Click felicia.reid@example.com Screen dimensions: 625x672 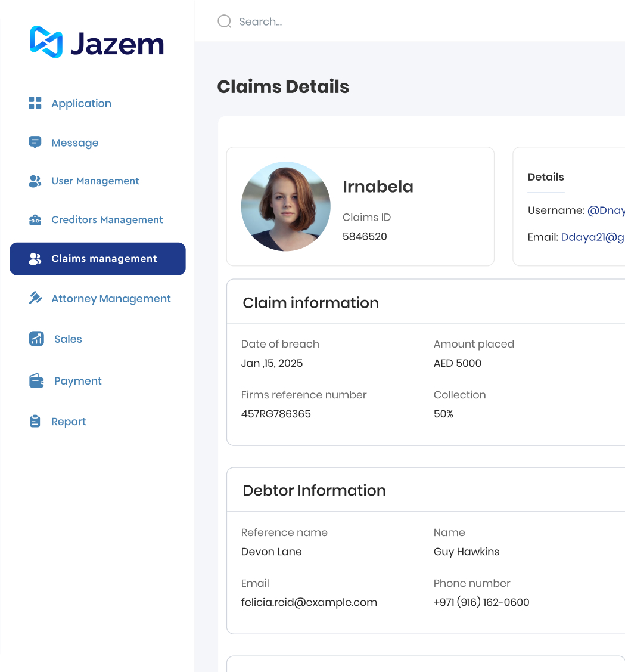pos(309,603)
